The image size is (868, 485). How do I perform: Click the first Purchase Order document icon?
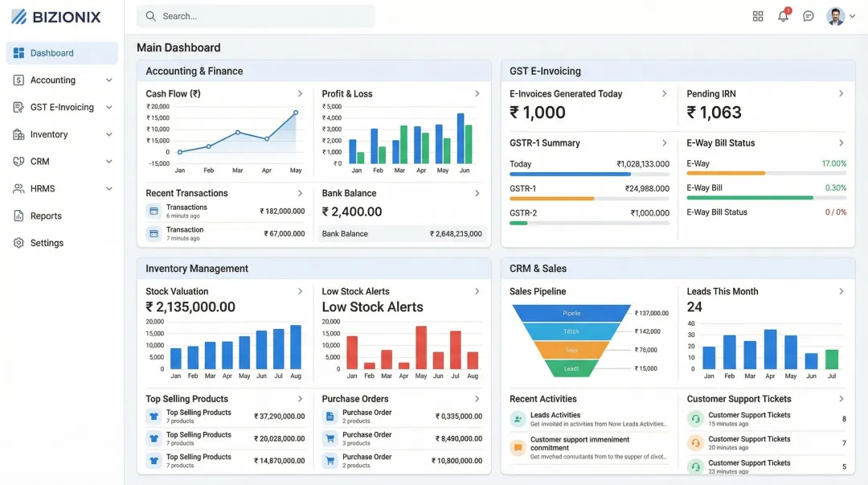(330, 416)
